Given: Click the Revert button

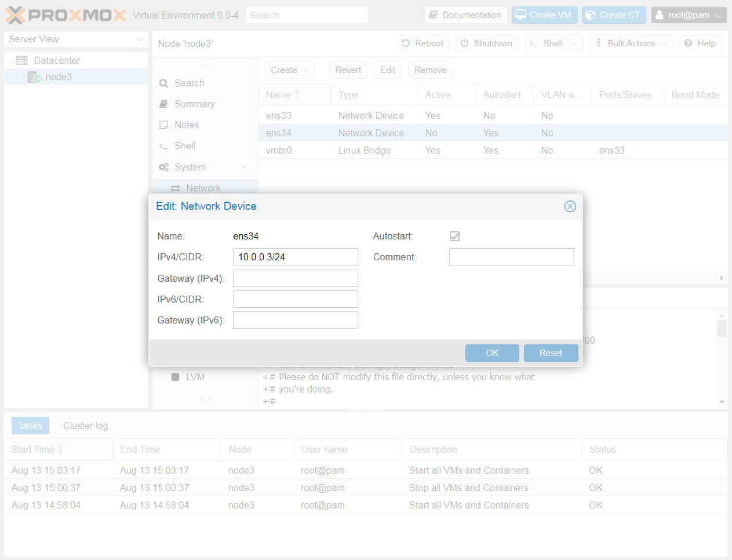Looking at the screenshot, I should (x=348, y=70).
